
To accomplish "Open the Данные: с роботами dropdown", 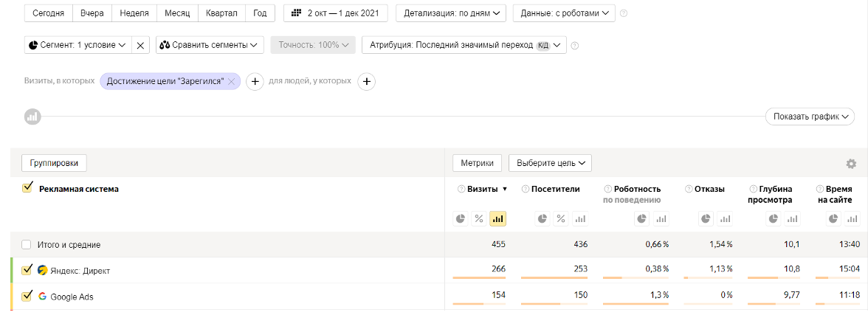I will 564,13.
